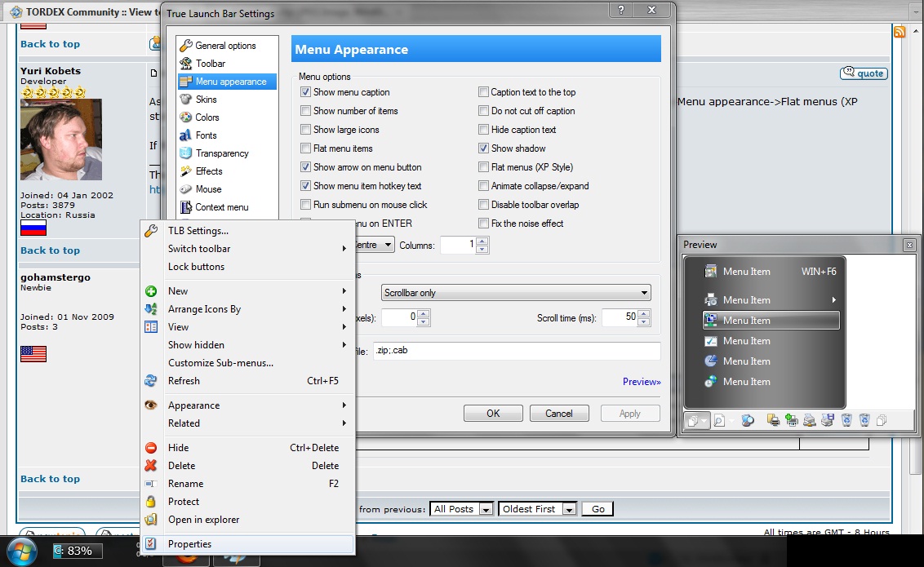This screenshot has height=567, width=924.
Task: Select the Effects category in sidebar
Action: 202,171
